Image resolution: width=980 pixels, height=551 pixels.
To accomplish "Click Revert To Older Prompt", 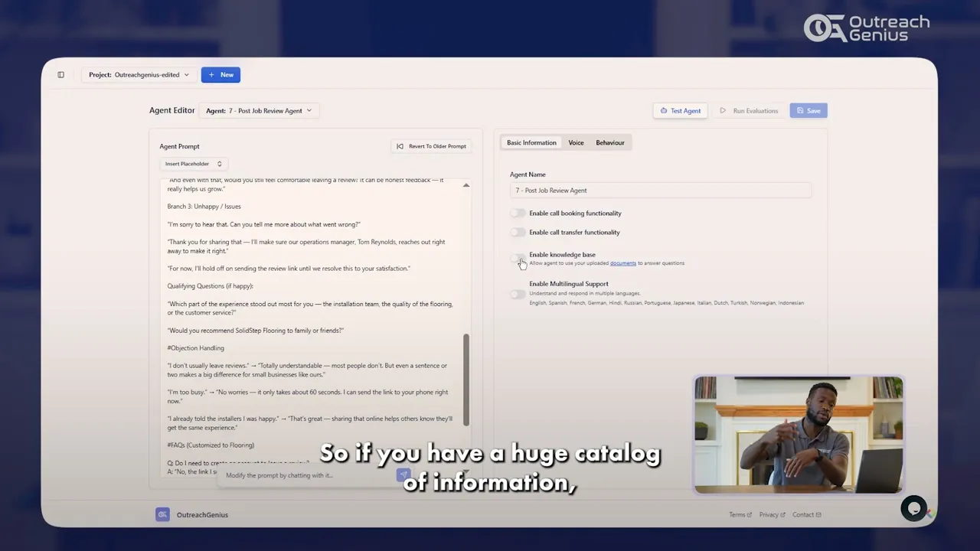I will click(431, 146).
